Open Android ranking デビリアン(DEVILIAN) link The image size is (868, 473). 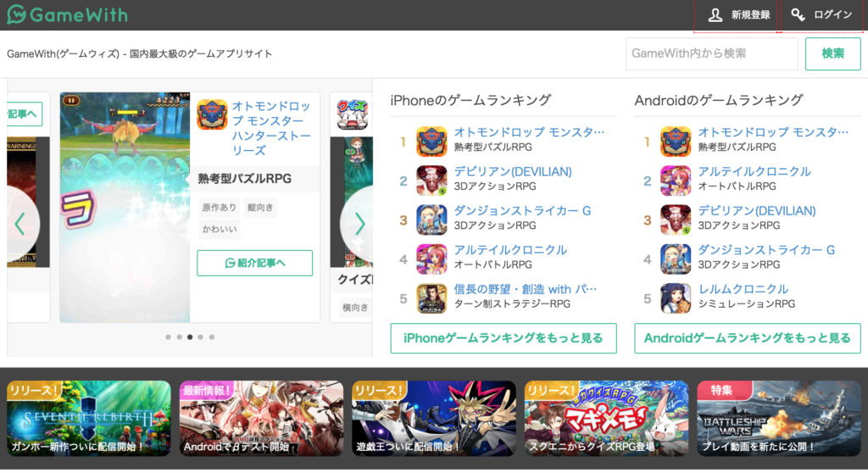click(x=757, y=211)
